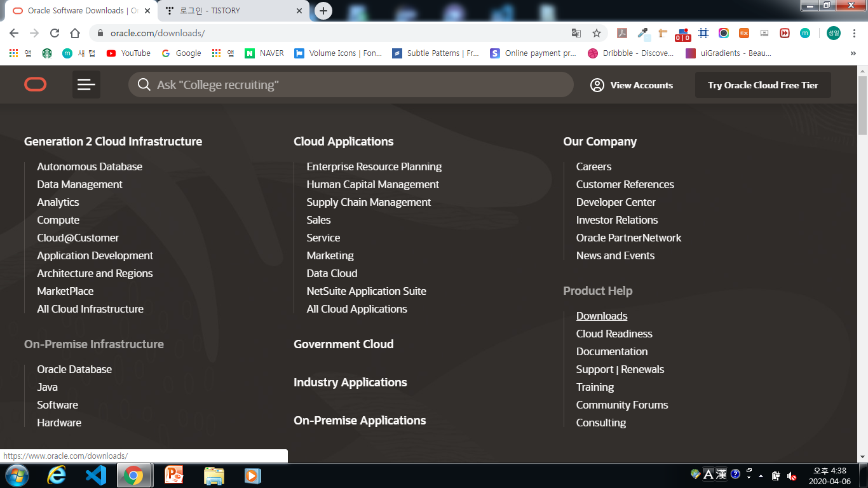Open the rainbow camera lens extension
Viewport: 868px width, 488px height.
pyautogui.click(x=724, y=33)
